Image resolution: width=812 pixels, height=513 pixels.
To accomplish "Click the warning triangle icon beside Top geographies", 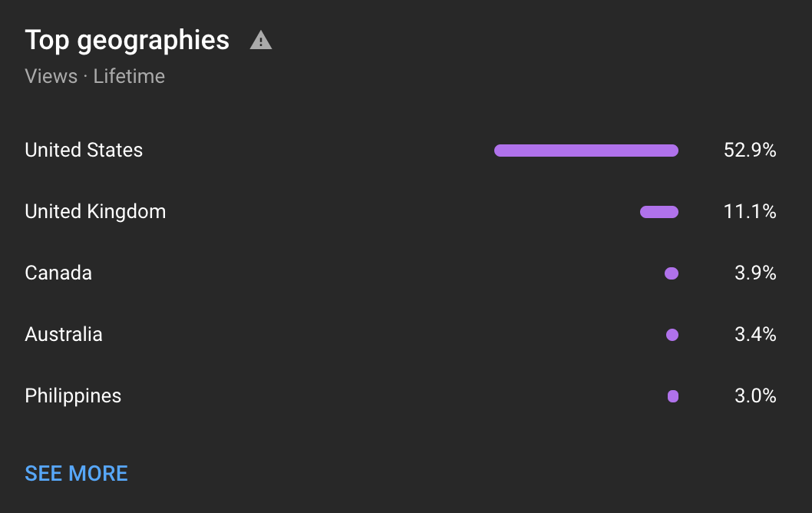I will pos(260,40).
